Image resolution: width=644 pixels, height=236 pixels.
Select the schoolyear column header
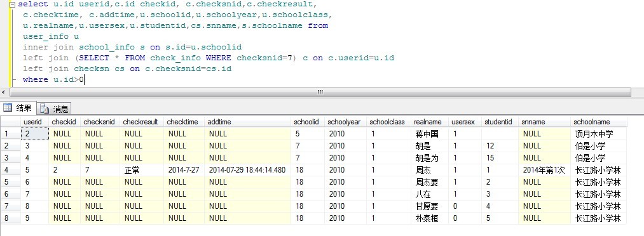[x=345, y=122]
